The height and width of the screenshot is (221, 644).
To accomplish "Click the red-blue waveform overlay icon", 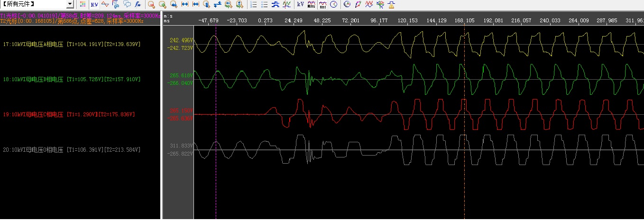I will coord(105,4).
